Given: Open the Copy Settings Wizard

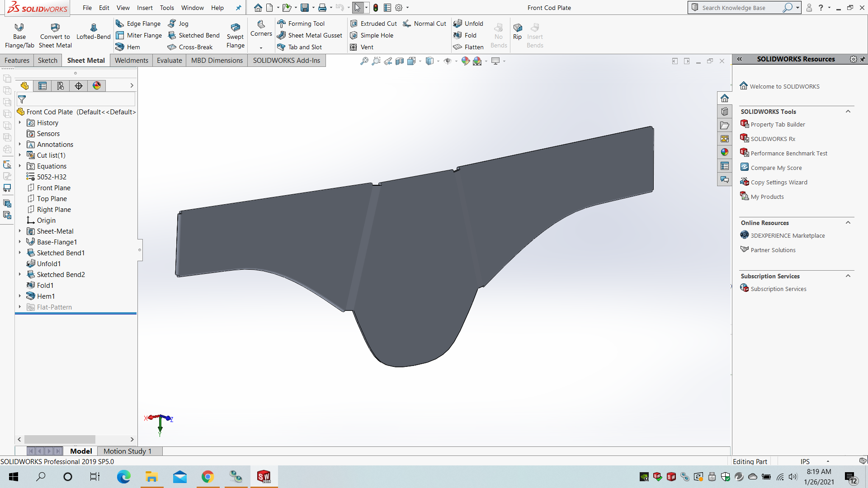Looking at the screenshot, I should [x=779, y=182].
